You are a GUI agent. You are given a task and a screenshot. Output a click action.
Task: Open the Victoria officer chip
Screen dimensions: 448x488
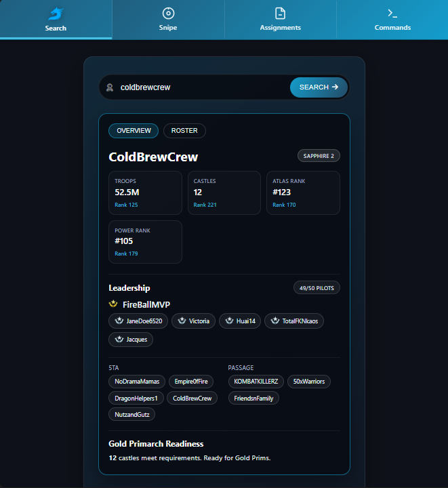(193, 321)
